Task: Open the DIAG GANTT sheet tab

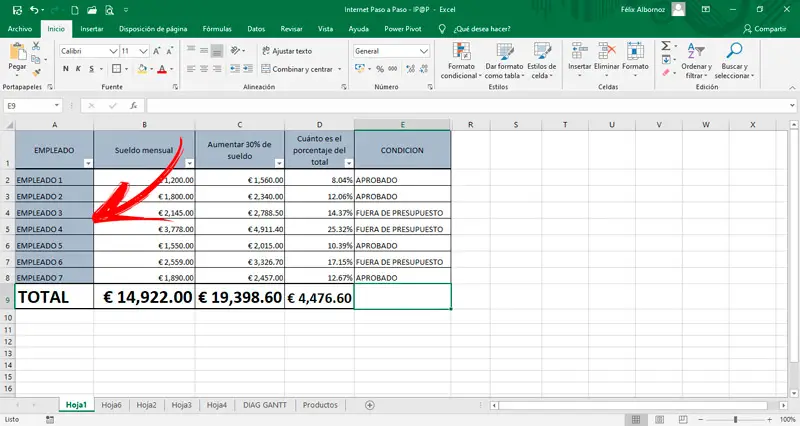Action: tap(265, 405)
